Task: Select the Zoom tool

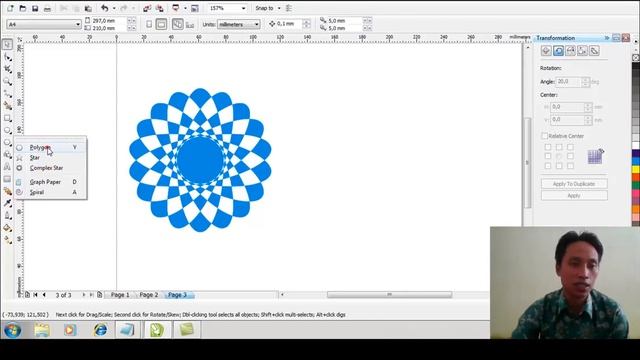Action: point(7,82)
